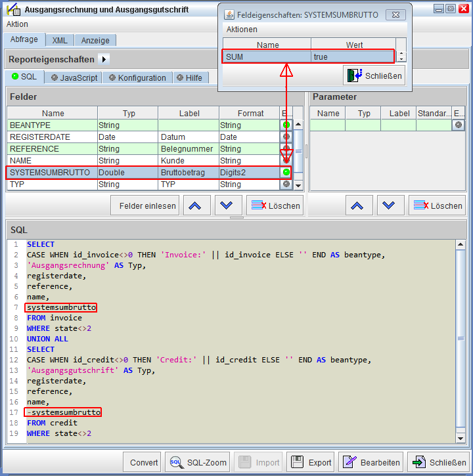Image resolution: width=473 pixels, height=476 pixels.
Task: Move field up in Felder panel
Action: tap(194, 206)
